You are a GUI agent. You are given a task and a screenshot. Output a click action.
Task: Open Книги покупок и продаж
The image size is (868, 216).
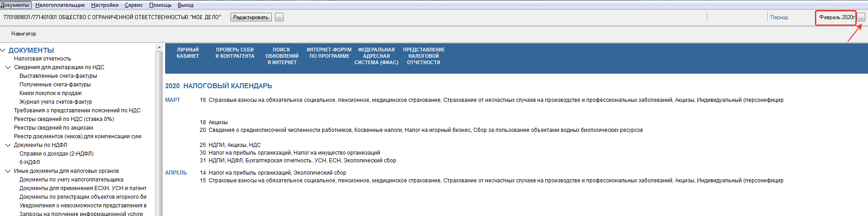tap(50, 93)
